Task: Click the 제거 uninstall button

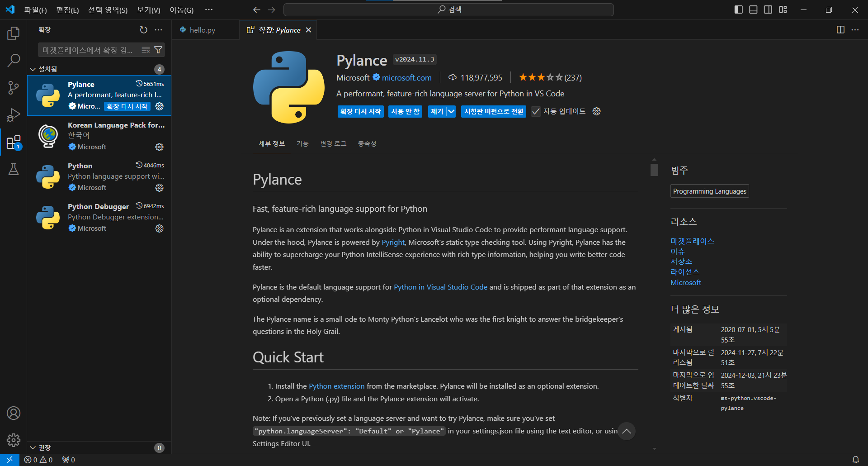Action: pos(437,111)
